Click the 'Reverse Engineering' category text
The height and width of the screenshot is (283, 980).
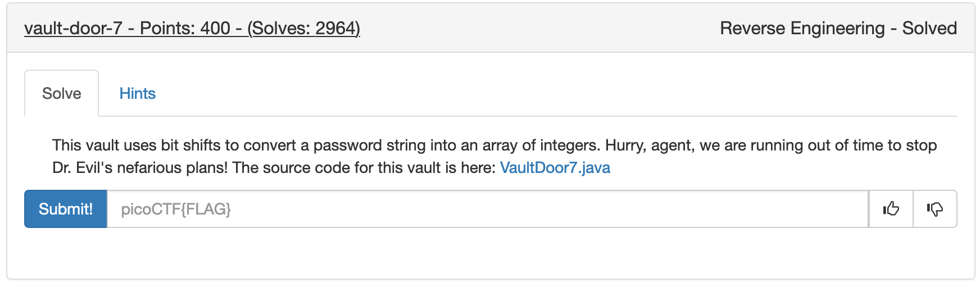tap(802, 28)
